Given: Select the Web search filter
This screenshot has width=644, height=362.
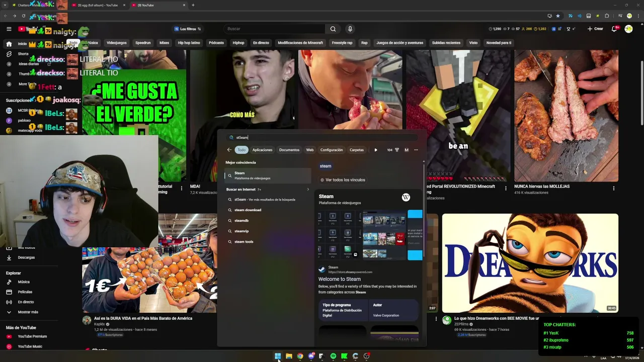Looking at the screenshot, I should click(x=310, y=150).
